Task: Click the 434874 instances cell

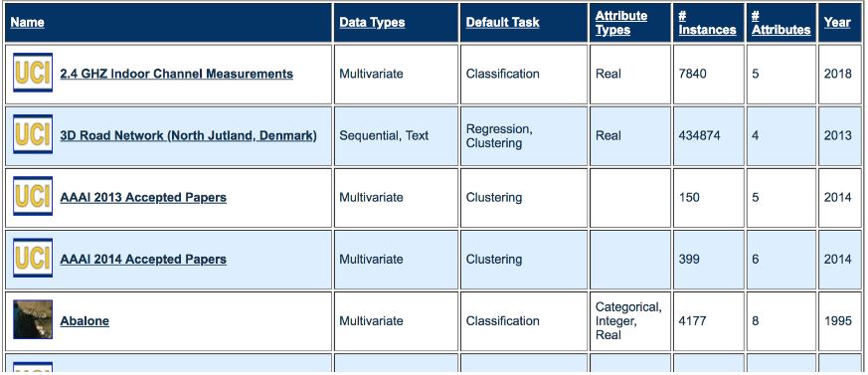Action: pos(709,135)
